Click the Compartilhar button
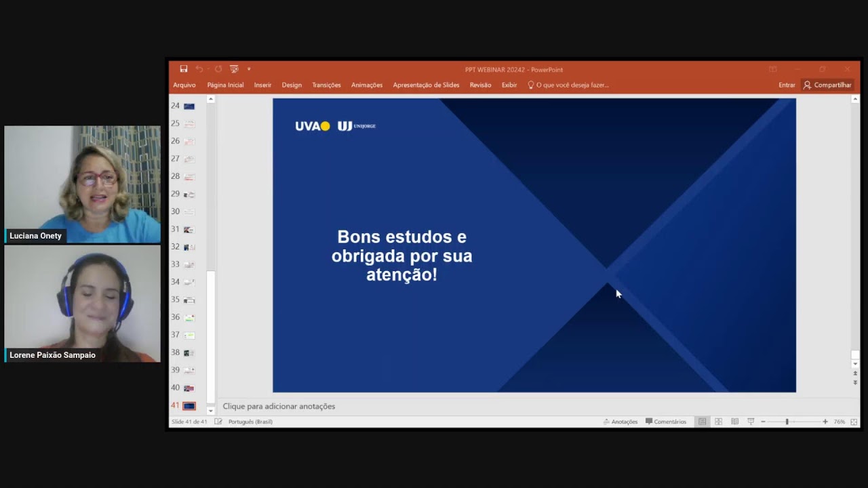The height and width of the screenshot is (488, 868). pos(827,85)
